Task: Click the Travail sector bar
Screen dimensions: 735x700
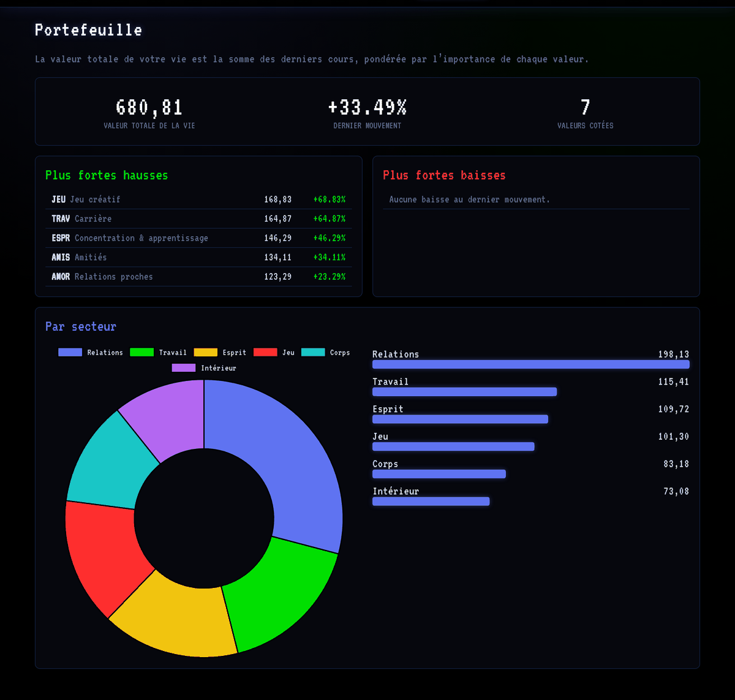Action: pyautogui.click(x=464, y=392)
